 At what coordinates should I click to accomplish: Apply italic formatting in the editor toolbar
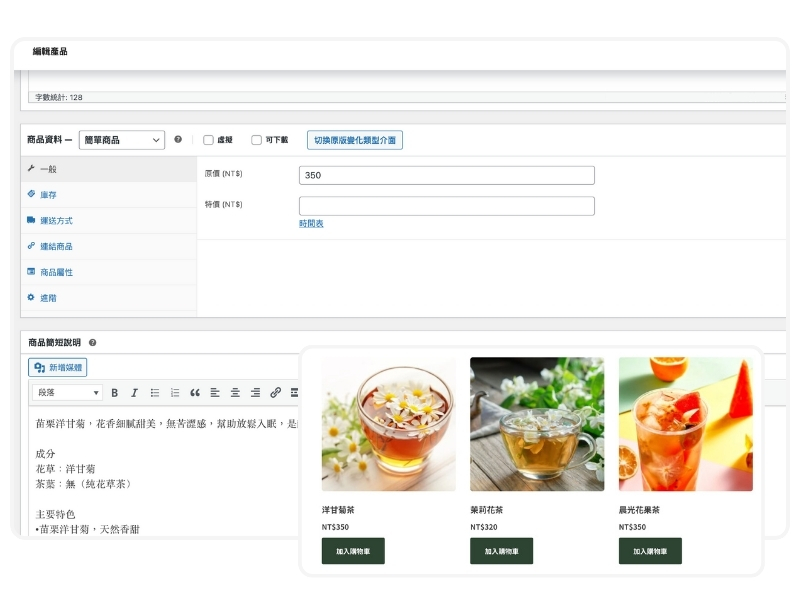133,393
